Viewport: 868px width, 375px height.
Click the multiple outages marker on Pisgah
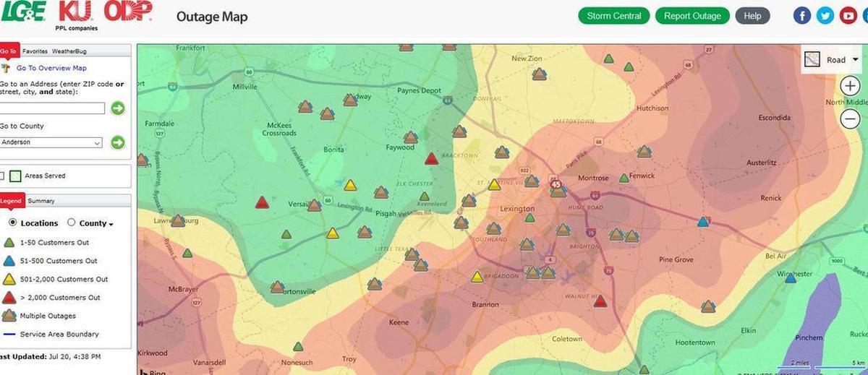(380, 193)
